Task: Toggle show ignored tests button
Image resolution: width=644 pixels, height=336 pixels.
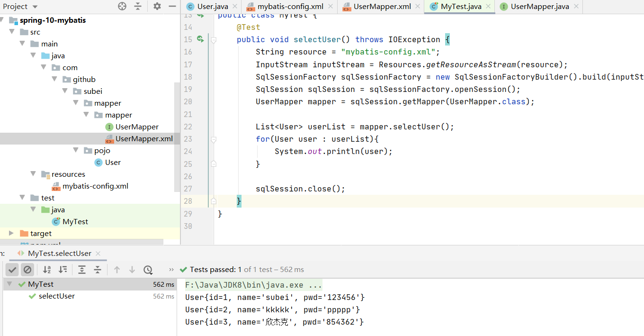Action: pos(27,270)
